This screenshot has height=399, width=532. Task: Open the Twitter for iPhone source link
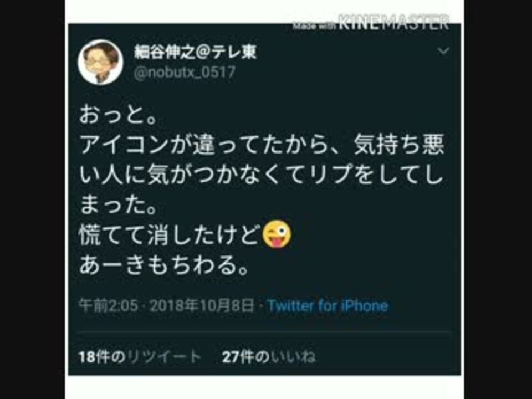pos(328,306)
